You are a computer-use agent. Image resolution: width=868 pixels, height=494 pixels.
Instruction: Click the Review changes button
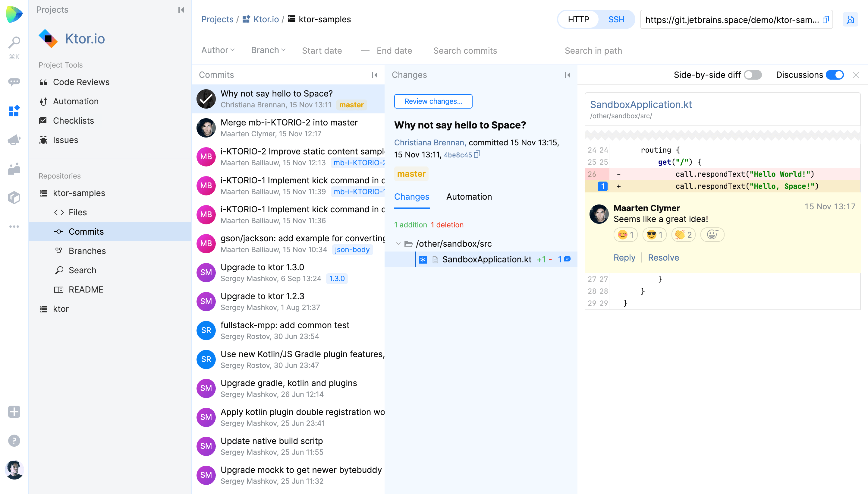click(433, 101)
